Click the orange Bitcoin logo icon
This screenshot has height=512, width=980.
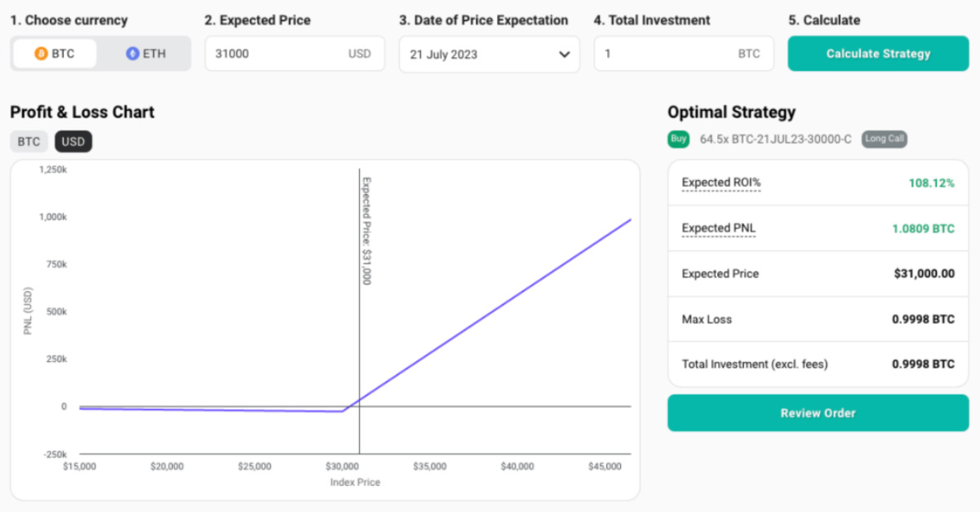pyautogui.click(x=41, y=54)
